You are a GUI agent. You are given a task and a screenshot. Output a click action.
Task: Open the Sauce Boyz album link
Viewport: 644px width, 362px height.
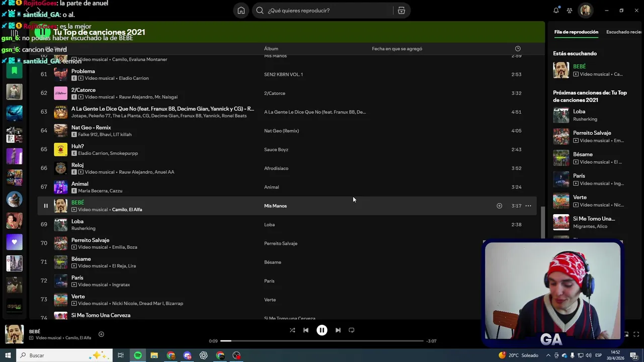tap(276, 149)
